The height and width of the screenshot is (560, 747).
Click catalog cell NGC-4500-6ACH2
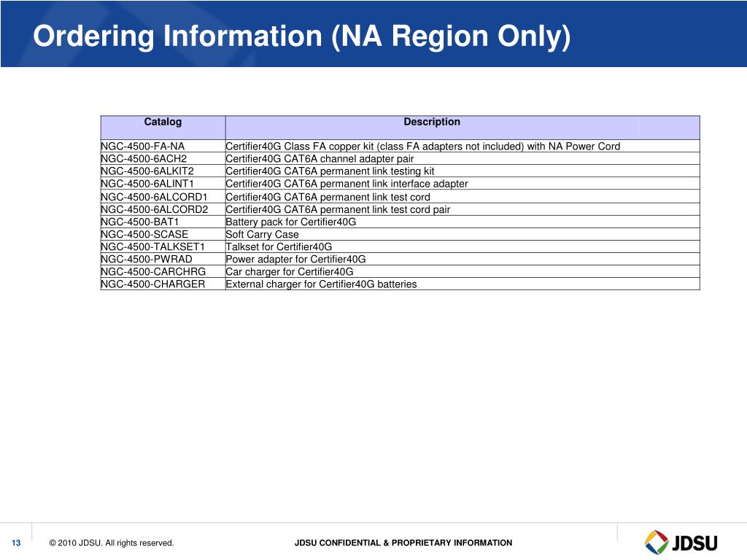(163, 158)
